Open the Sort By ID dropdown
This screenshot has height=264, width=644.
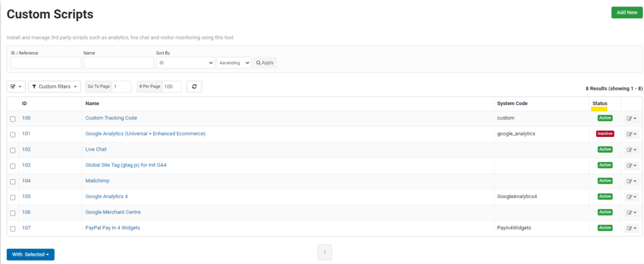(x=186, y=63)
